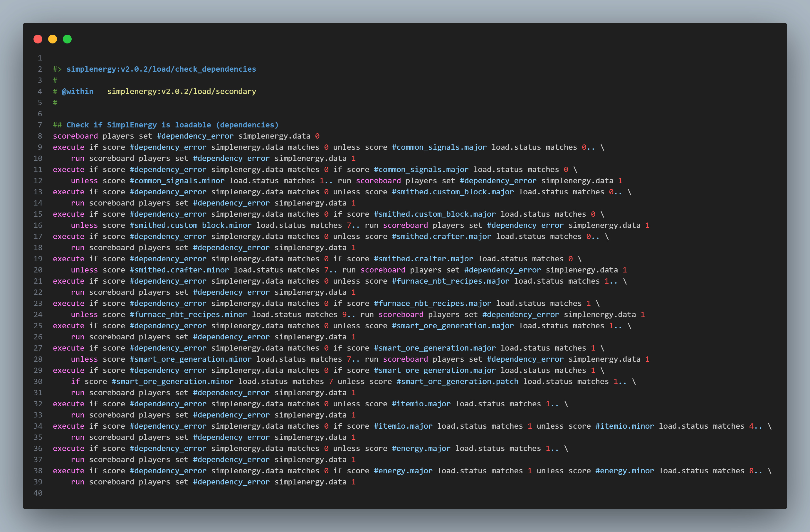Click #furnace_nbt_recipes.minor on line 24
Screen dimensions: 810x532
tap(188, 315)
